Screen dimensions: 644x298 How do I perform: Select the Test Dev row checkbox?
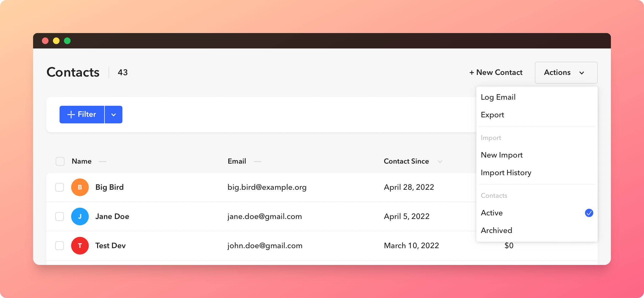tap(60, 246)
